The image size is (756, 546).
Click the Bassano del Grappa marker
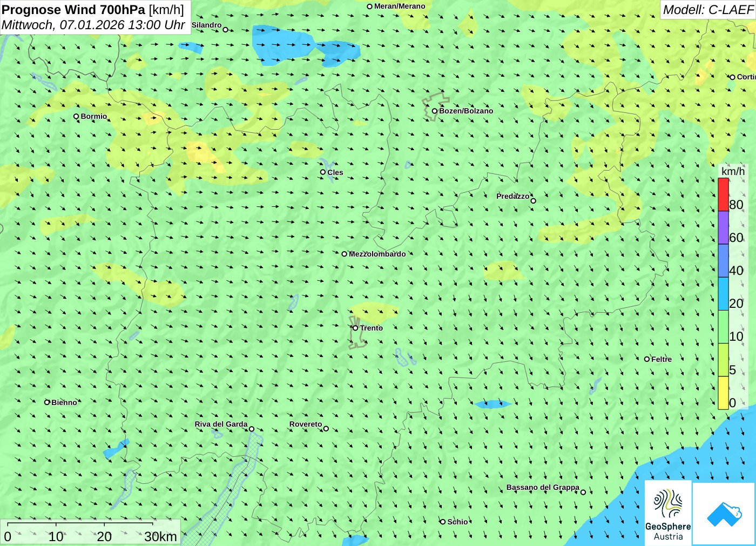pyautogui.click(x=583, y=491)
